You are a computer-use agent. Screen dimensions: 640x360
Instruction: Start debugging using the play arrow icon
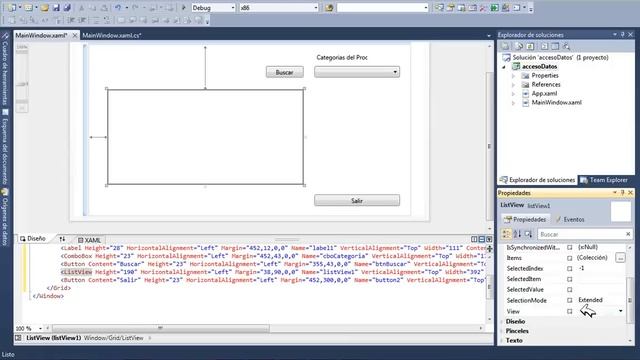click(184, 7)
